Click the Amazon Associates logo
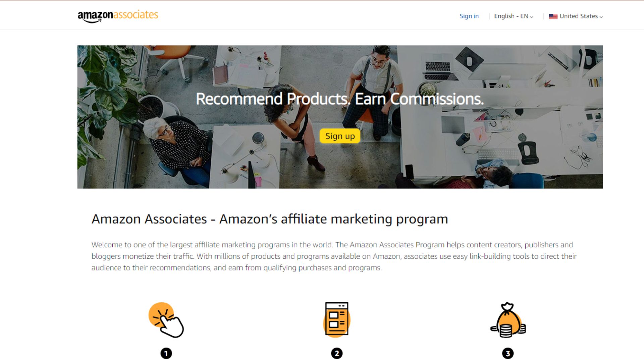Viewport: 644px width, 362px height. click(118, 16)
